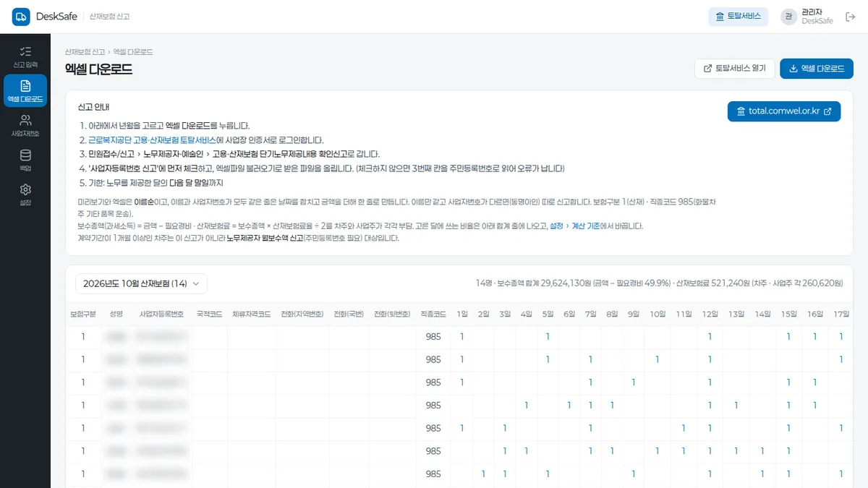This screenshot has width=868, height=488.
Task: Open the 설정 gear sidebar item
Action: 25,194
